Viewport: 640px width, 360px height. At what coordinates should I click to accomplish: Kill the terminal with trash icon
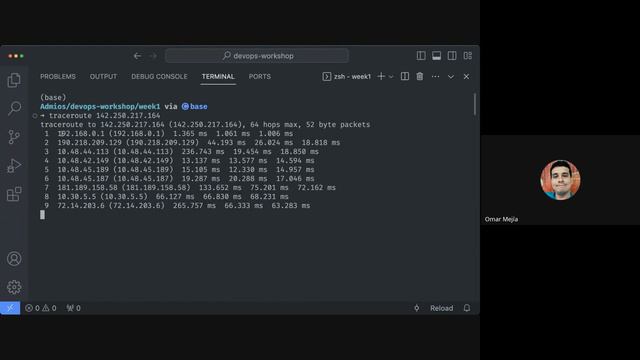[x=420, y=76]
